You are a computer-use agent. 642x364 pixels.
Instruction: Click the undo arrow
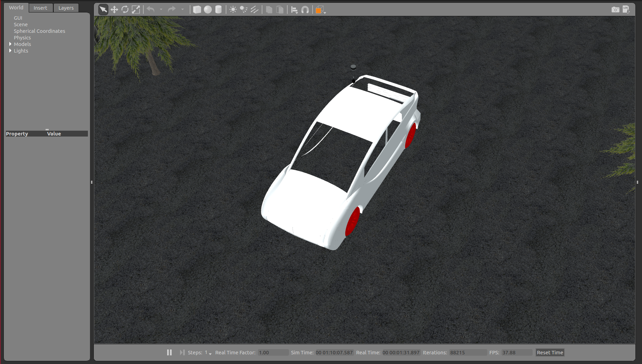pyautogui.click(x=151, y=10)
